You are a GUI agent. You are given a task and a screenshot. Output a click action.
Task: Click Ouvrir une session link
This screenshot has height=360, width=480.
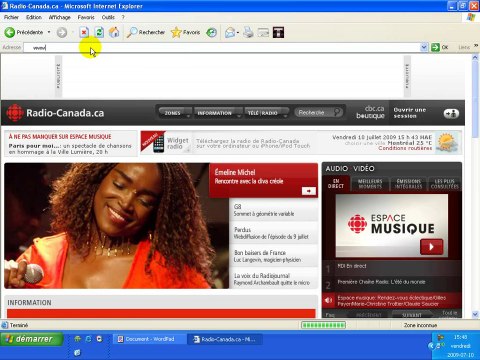[410, 113]
